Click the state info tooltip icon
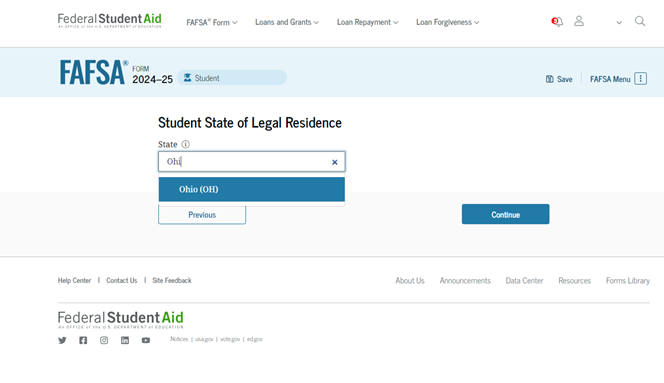664x383 pixels. 185,144
